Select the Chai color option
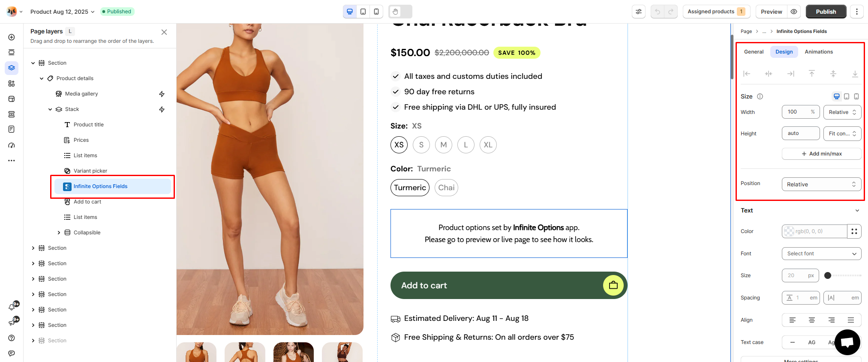Screen dimensions: 868x362 (x=446, y=188)
